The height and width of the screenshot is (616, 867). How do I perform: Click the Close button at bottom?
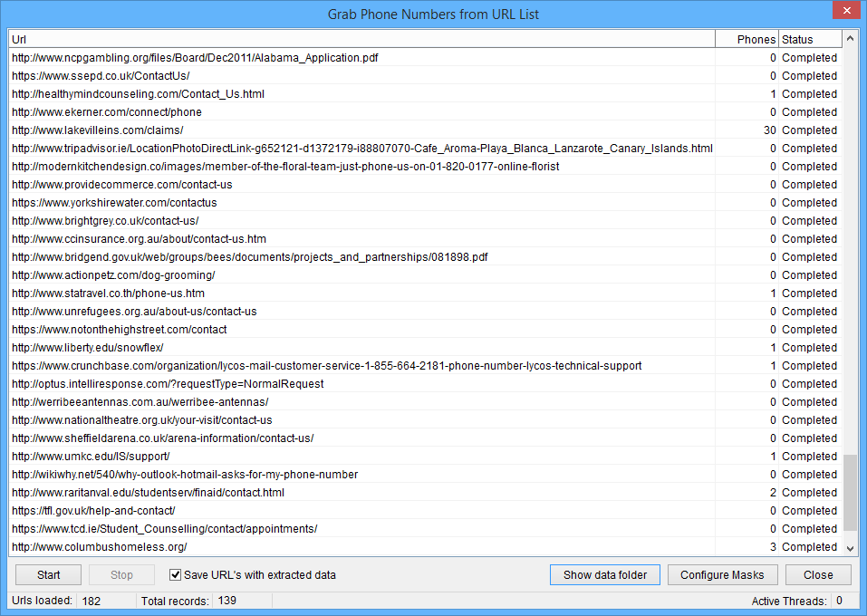[818, 575]
